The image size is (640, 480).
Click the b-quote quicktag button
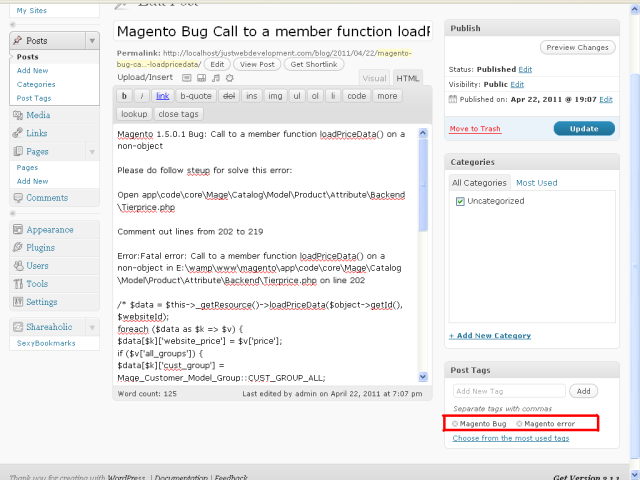click(x=196, y=96)
